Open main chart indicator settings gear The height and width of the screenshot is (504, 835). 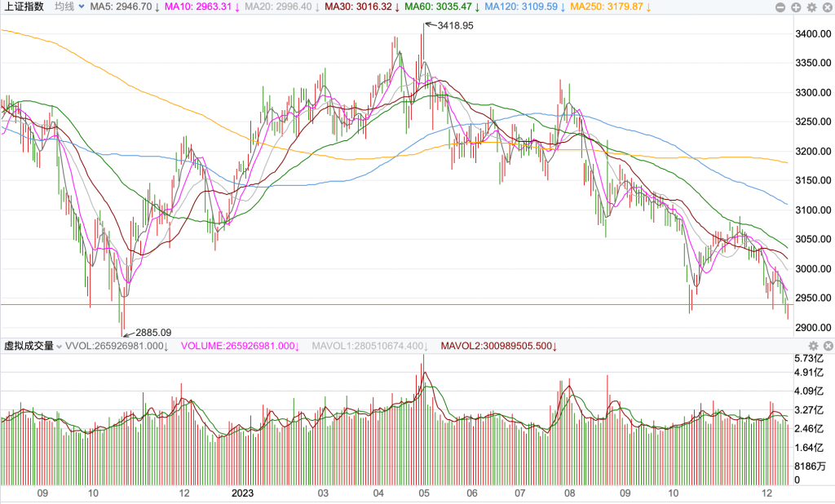[x=811, y=7]
